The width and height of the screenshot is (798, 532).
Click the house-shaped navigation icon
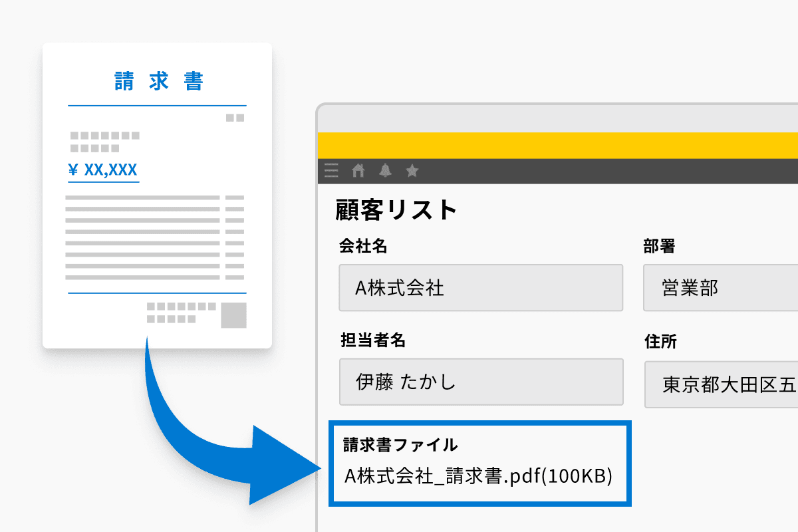pyautogui.click(x=358, y=170)
